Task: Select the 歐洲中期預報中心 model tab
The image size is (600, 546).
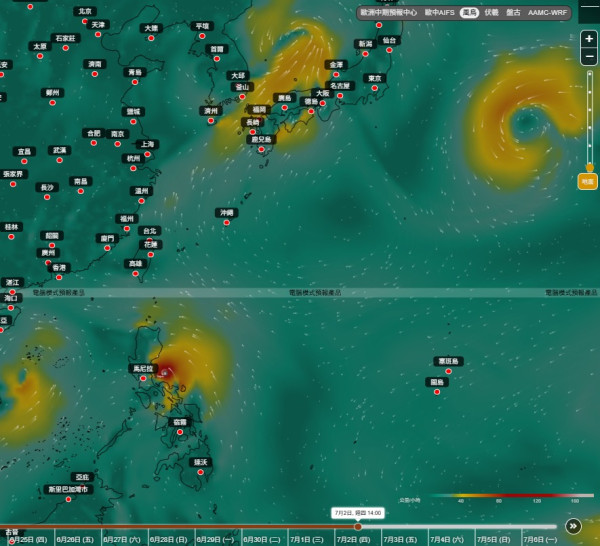Action: (x=388, y=13)
